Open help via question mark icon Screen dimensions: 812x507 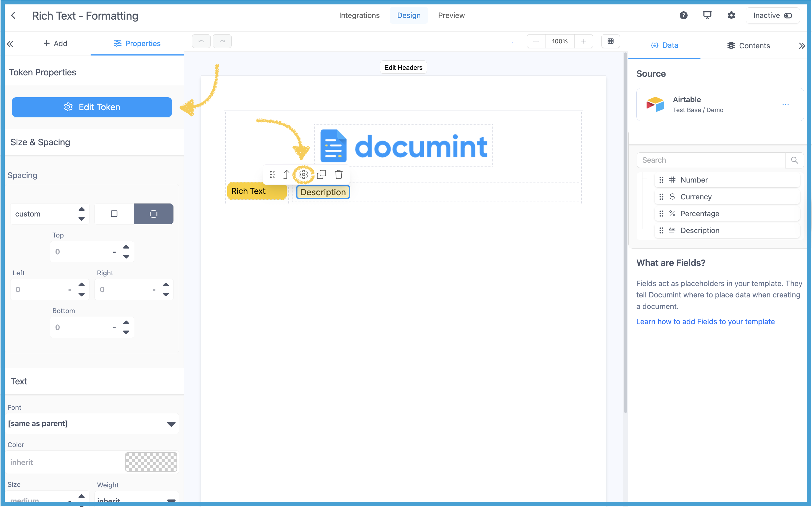click(684, 15)
